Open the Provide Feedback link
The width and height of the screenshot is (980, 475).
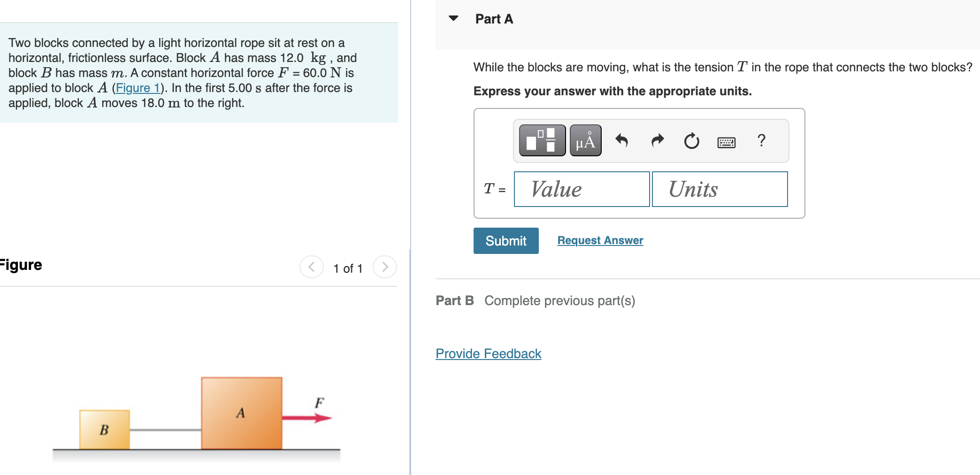pyautogui.click(x=488, y=353)
